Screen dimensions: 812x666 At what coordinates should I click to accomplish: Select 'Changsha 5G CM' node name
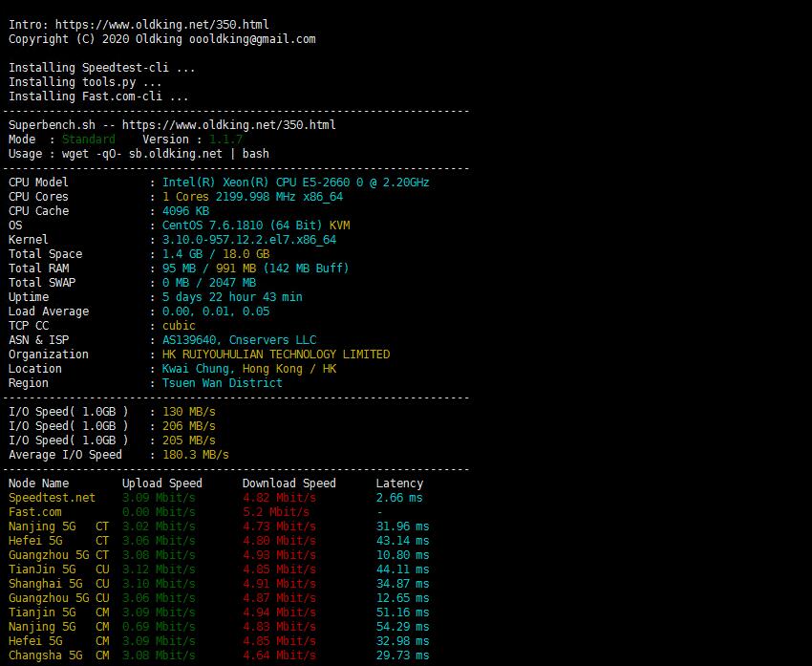pos(58,655)
